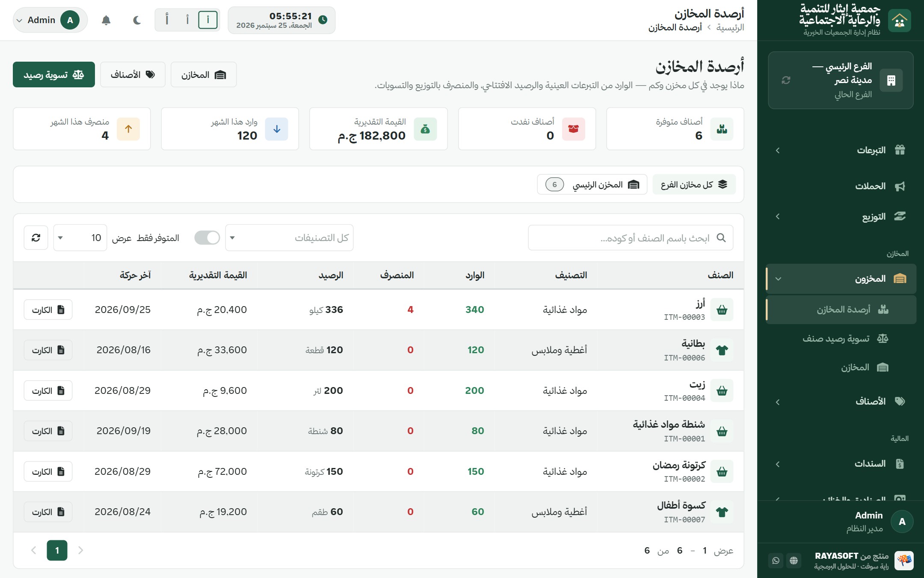Switch to dark mode moon icon
The width and height of the screenshot is (924, 578).
[x=137, y=20]
